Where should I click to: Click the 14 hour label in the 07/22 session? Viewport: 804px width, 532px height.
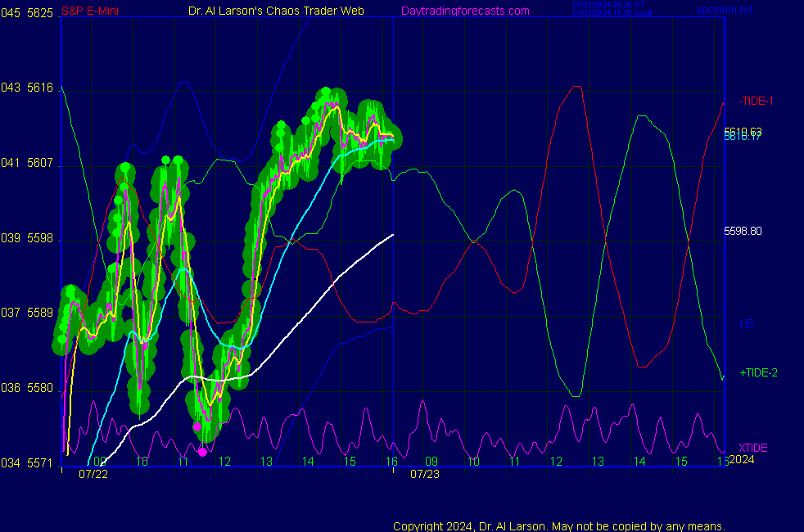click(x=308, y=462)
